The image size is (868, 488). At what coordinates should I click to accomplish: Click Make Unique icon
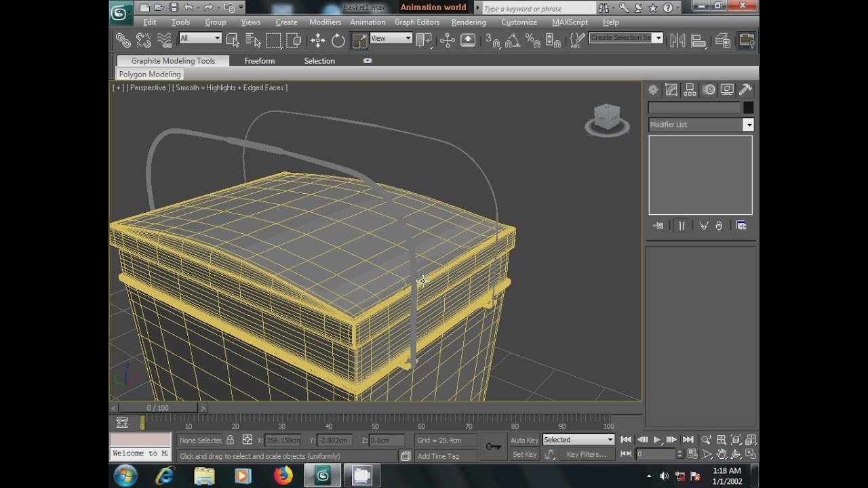coord(704,226)
